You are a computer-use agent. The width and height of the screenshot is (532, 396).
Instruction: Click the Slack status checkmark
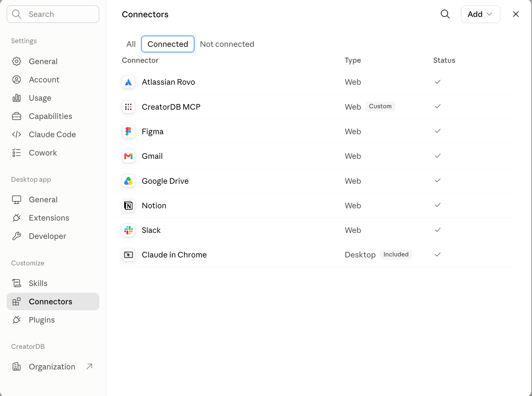(x=438, y=230)
